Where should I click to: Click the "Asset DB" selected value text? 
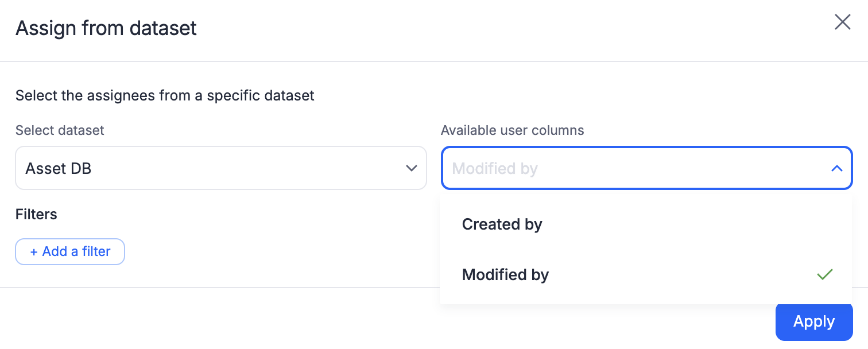[x=59, y=169]
